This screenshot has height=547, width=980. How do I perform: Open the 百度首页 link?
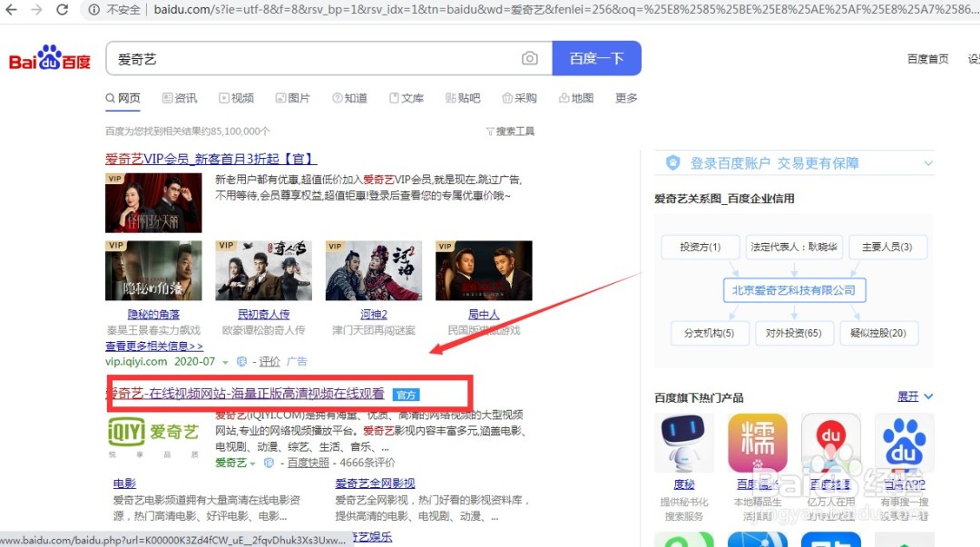[x=927, y=59]
